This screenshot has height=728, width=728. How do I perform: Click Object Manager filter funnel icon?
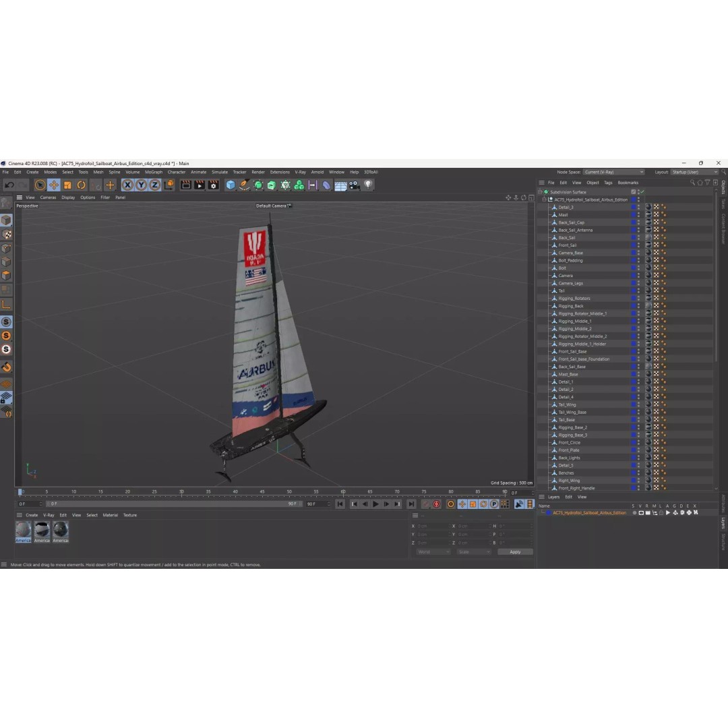[x=708, y=183]
